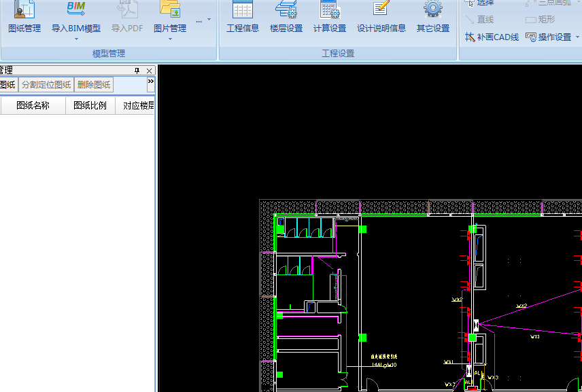582x392 pixels.
Task: Open 图纸管理 drawing management
Action: point(24,17)
